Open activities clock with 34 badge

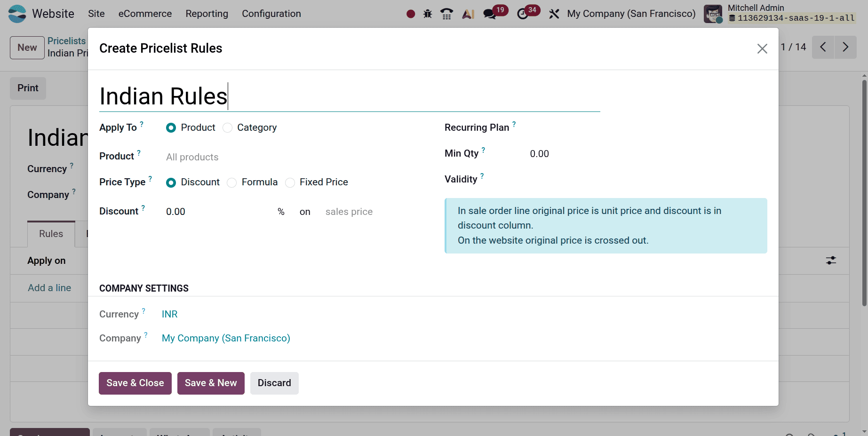click(528, 13)
